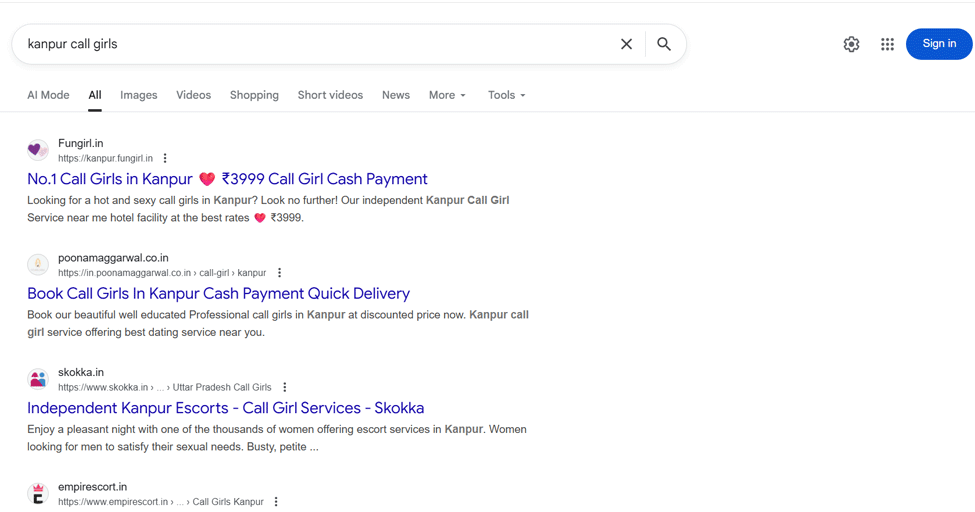Clear the search box with the X icon
975x512 pixels.
pyautogui.click(x=626, y=44)
